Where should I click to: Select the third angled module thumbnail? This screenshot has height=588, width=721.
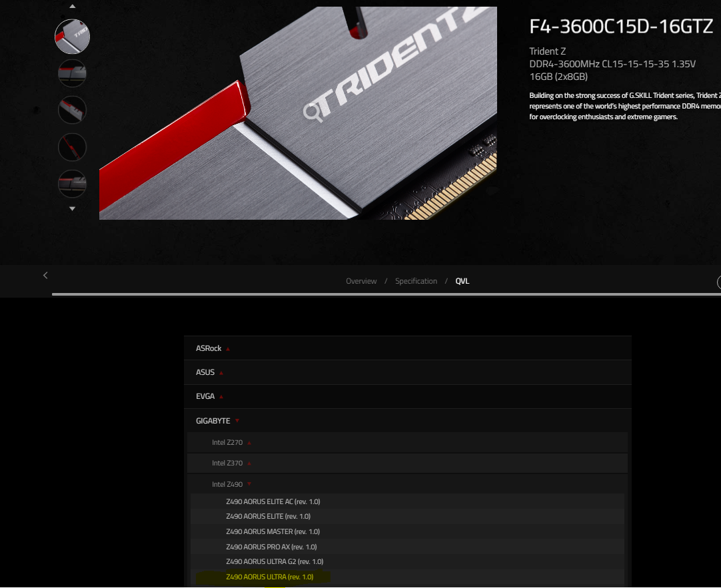[x=72, y=111]
